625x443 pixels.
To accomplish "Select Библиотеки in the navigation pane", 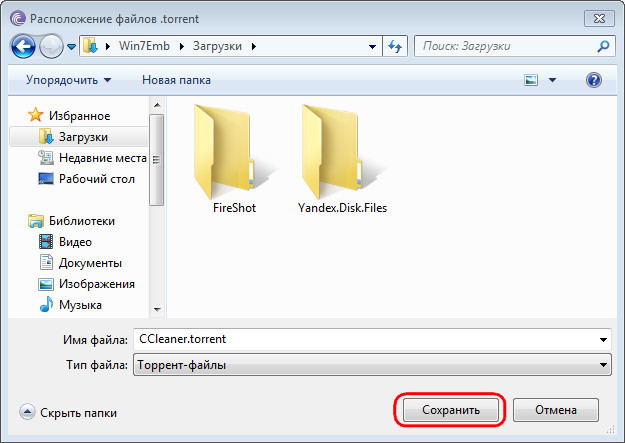I will [x=82, y=221].
